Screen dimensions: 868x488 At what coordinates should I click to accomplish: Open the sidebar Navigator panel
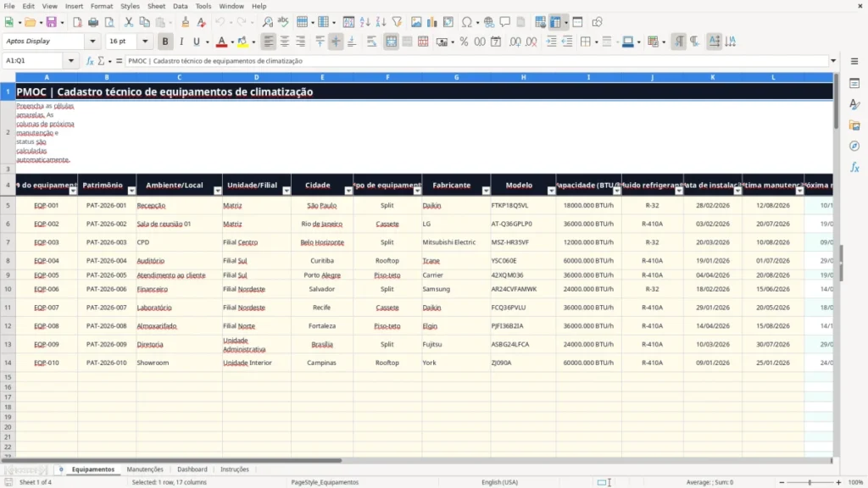coord(854,146)
